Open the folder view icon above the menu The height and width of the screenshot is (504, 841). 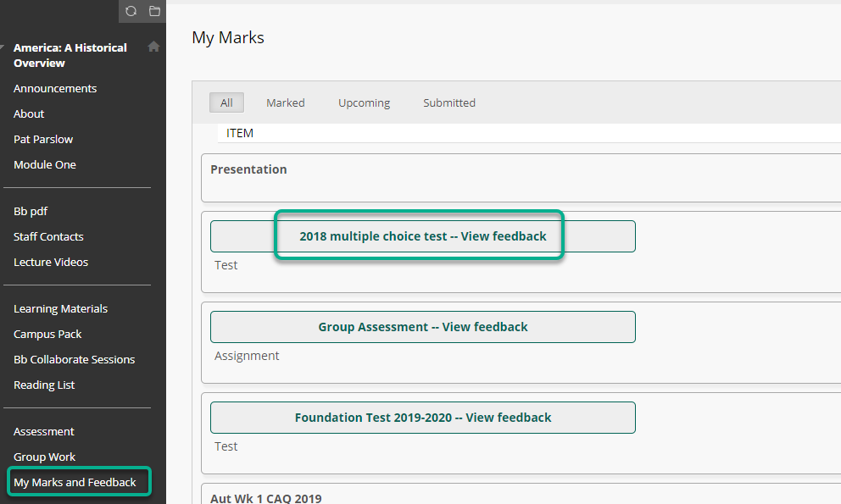[154, 11]
